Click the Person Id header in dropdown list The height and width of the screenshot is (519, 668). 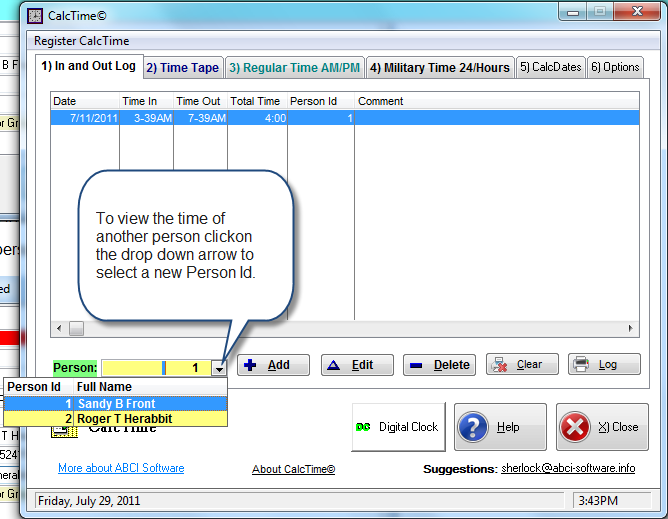click(x=38, y=386)
